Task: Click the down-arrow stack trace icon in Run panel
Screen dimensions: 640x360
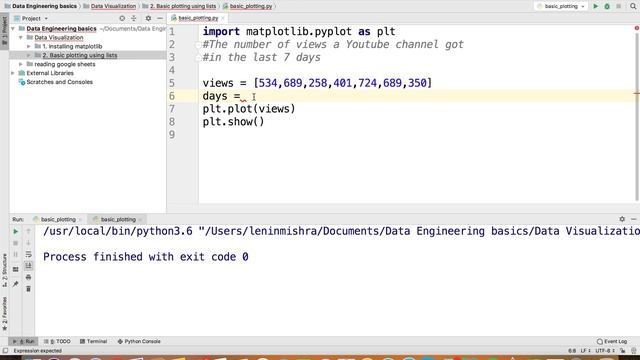Action: point(28,243)
